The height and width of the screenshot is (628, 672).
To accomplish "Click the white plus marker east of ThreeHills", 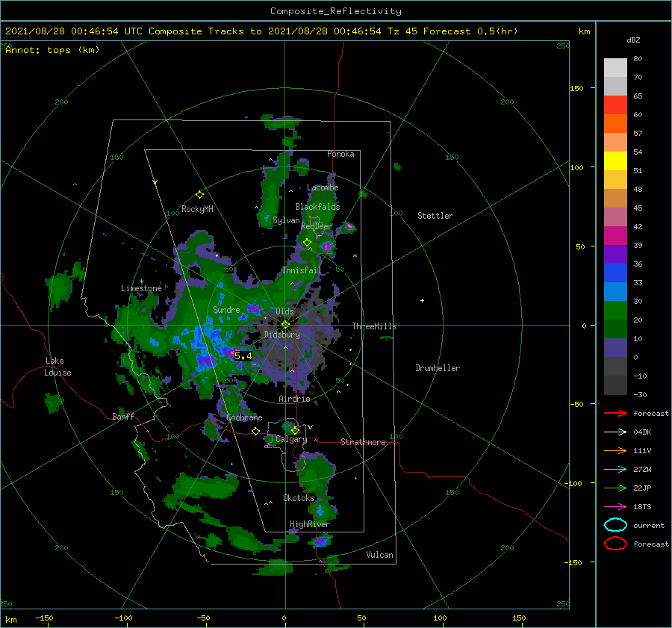I will point(422,300).
